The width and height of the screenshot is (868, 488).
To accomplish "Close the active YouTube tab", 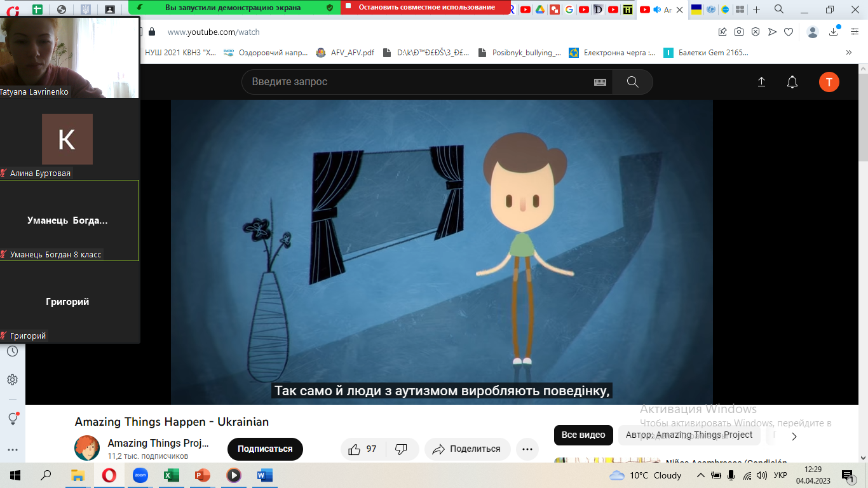I will pyautogui.click(x=679, y=10).
